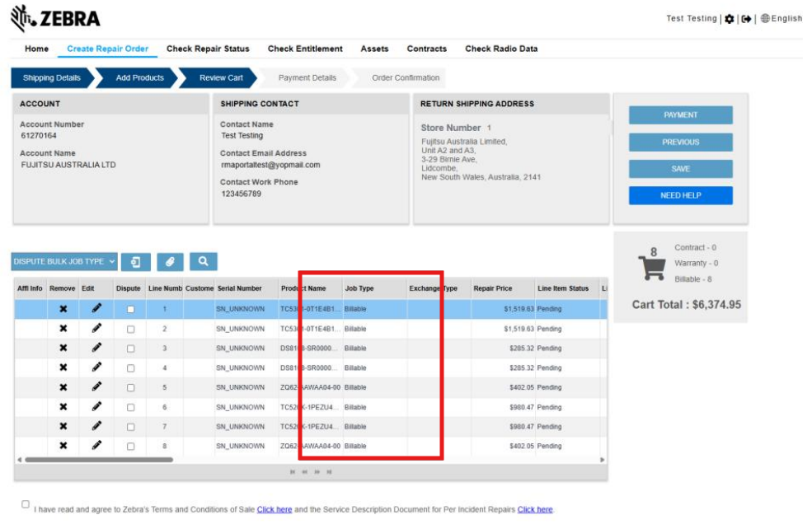Click the PAYMENT button
The width and height of the screenshot is (812, 529).
680,115
